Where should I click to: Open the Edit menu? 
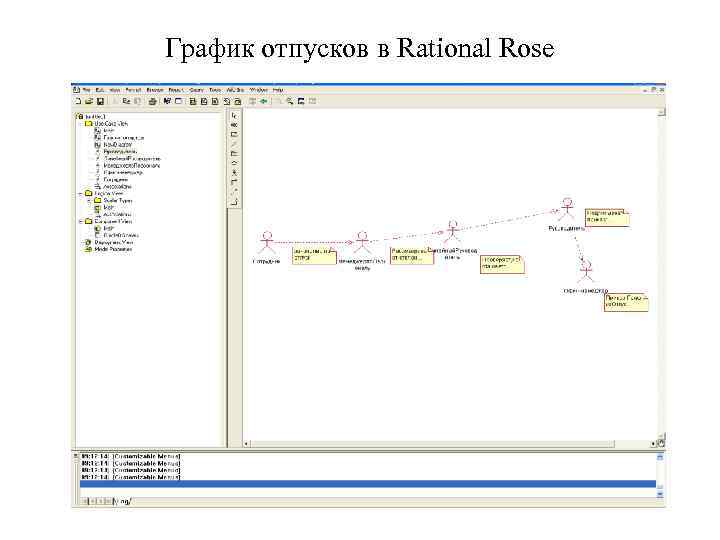pos(100,90)
